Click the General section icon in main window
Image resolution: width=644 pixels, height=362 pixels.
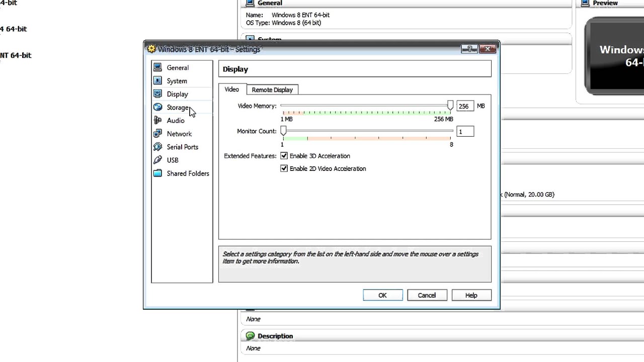[250, 3]
